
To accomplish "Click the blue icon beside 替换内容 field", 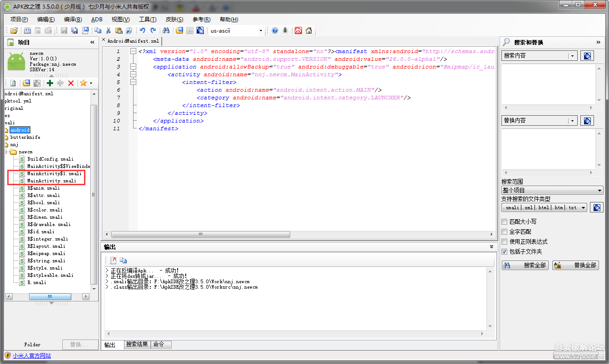I will tap(587, 121).
